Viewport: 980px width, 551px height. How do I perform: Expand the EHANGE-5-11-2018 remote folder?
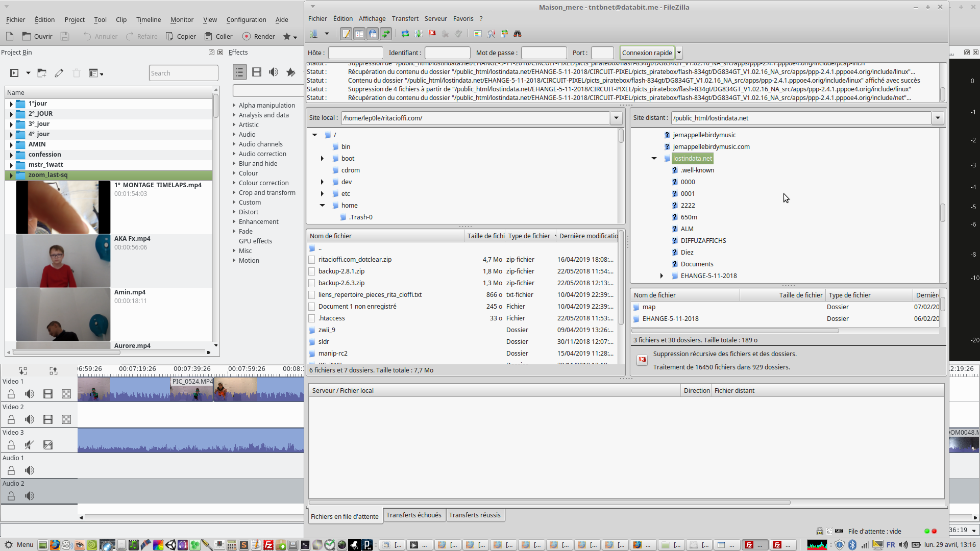pos(661,276)
